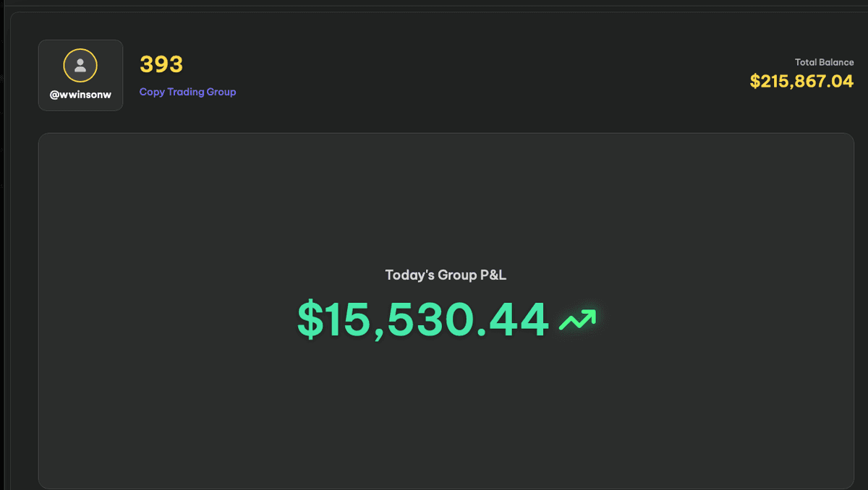Select the $215,867.04 balance amount
The width and height of the screenshot is (868, 490).
click(x=801, y=81)
